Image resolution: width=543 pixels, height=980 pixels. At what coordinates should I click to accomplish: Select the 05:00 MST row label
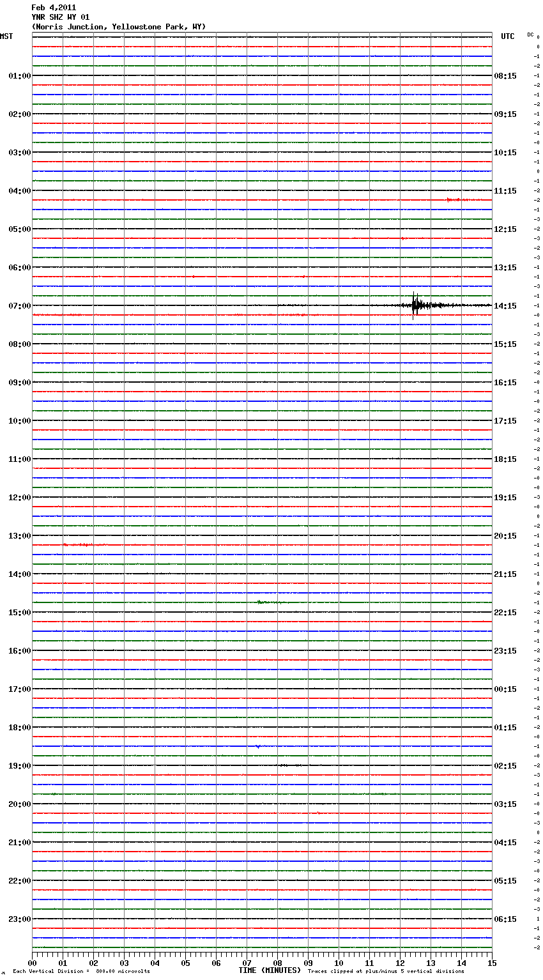tap(20, 229)
